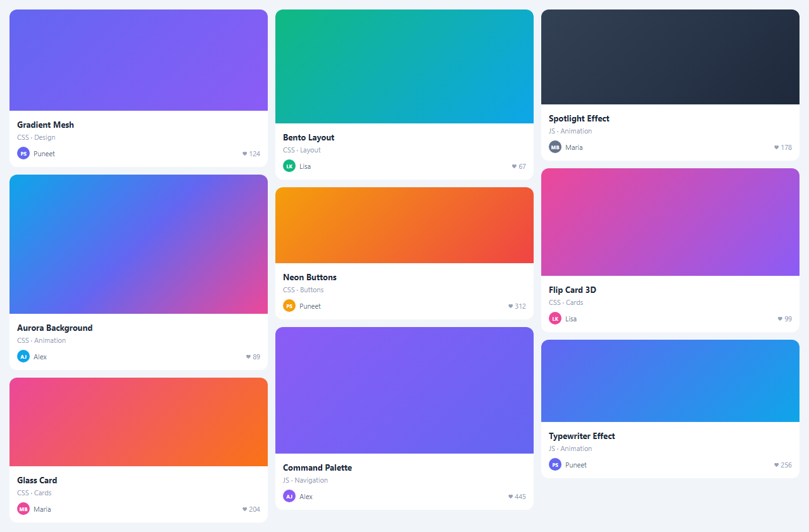Viewport: 809px width, 532px height.
Task: Click the like count 445
Action: coord(520,497)
